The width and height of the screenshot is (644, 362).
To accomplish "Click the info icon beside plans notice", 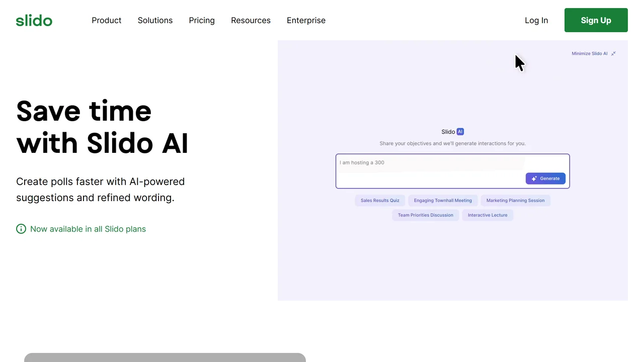I will click(21, 229).
